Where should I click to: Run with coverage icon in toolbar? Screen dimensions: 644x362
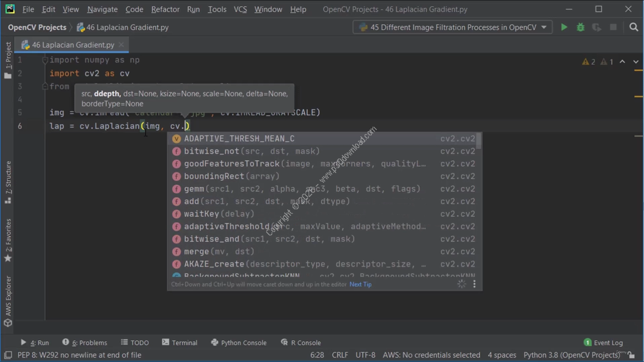[x=597, y=27]
